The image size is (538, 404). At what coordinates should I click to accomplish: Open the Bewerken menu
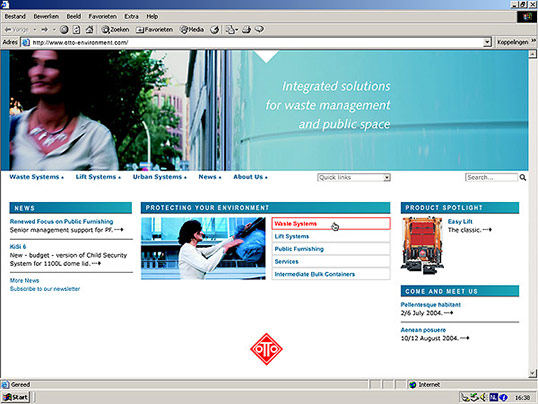[46, 16]
